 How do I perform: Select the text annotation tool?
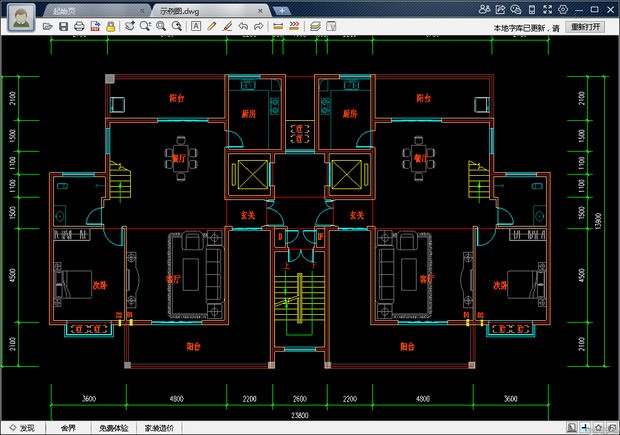point(196,25)
